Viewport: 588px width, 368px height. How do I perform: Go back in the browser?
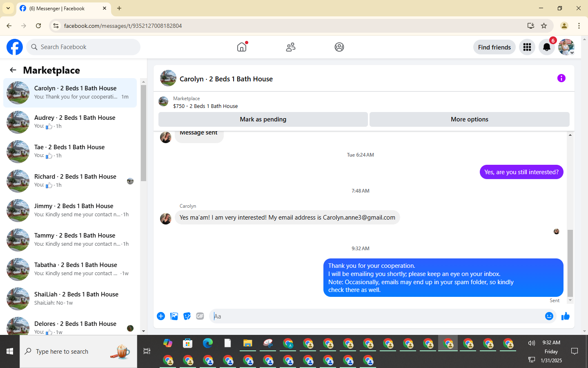[9, 26]
